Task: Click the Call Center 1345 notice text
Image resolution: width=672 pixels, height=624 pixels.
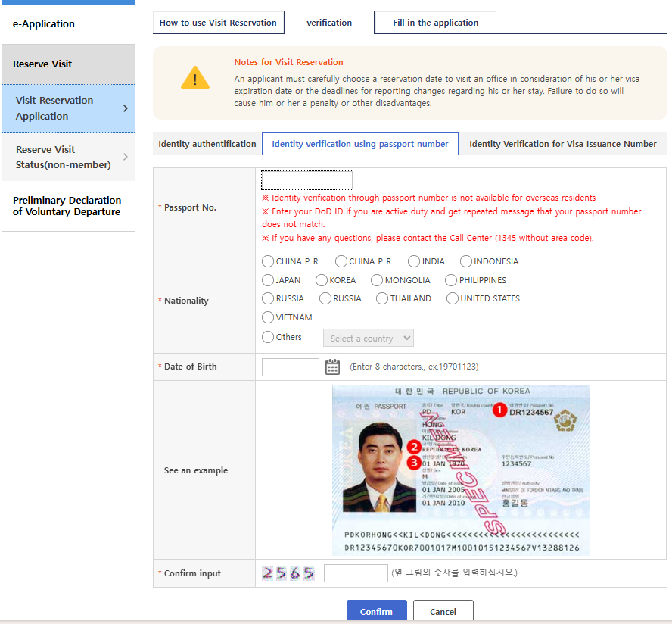Action: point(428,238)
